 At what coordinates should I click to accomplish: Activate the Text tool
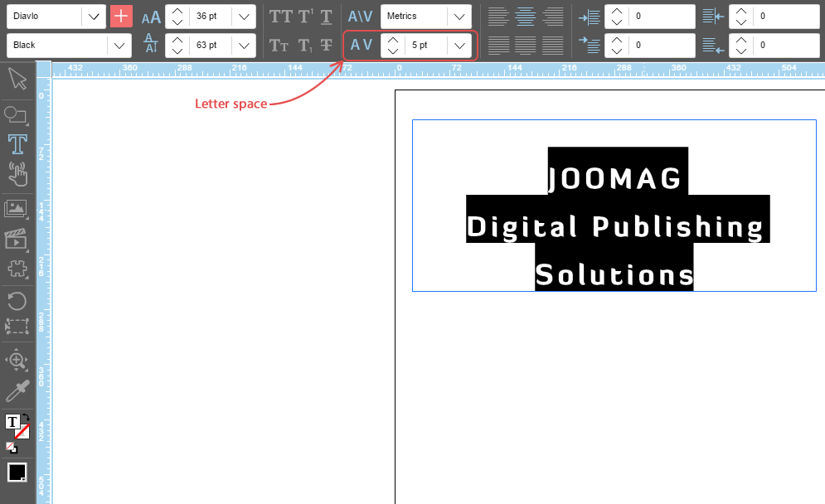pos(17,143)
